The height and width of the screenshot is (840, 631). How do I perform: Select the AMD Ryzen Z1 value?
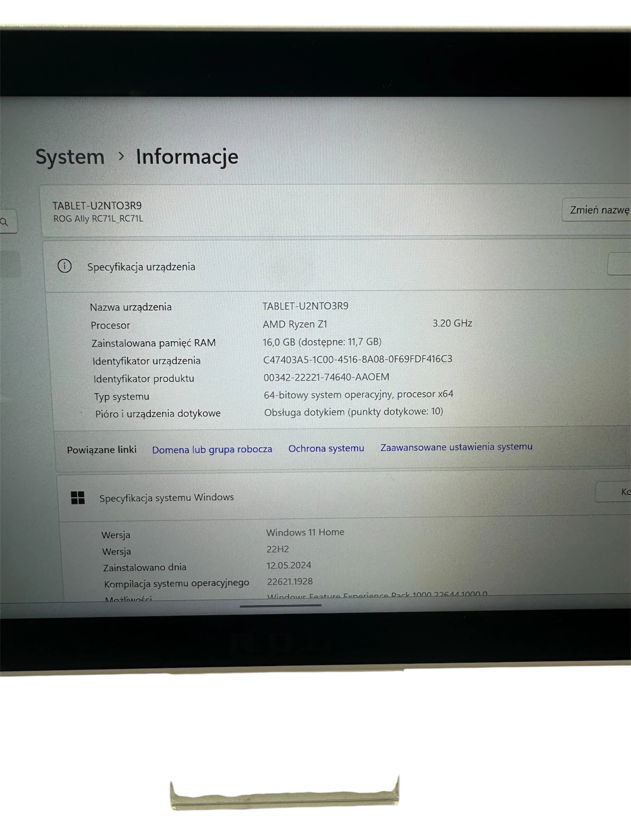[295, 324]
